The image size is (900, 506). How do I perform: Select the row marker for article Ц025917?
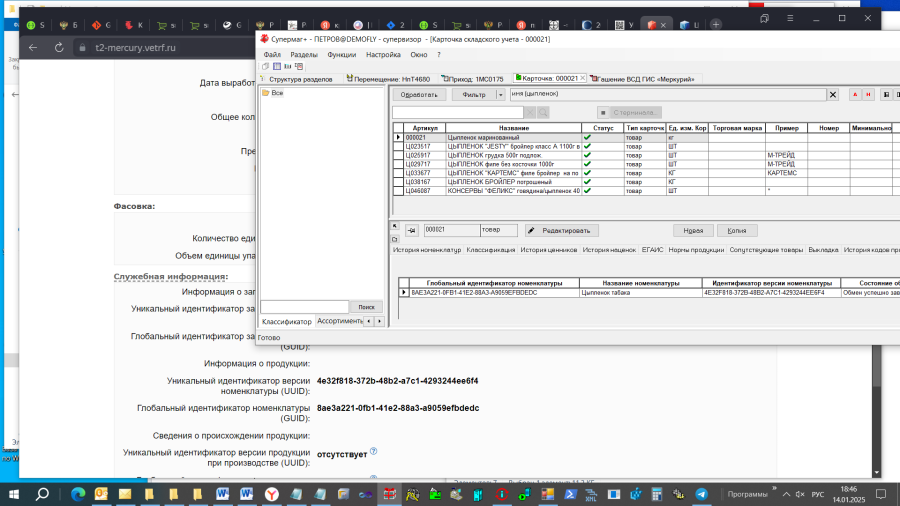pyautogui.click(x=398, y=155)
